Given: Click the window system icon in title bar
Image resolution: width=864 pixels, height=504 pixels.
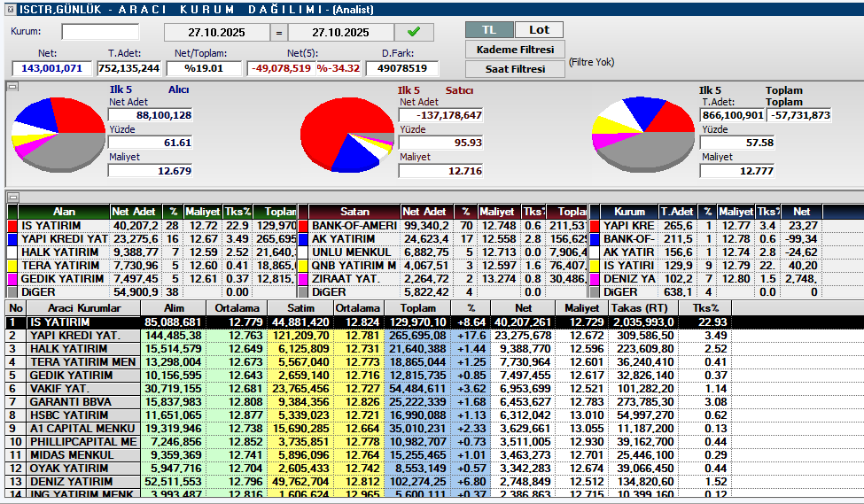Looking at the screenshot, I should click(11, 10).
